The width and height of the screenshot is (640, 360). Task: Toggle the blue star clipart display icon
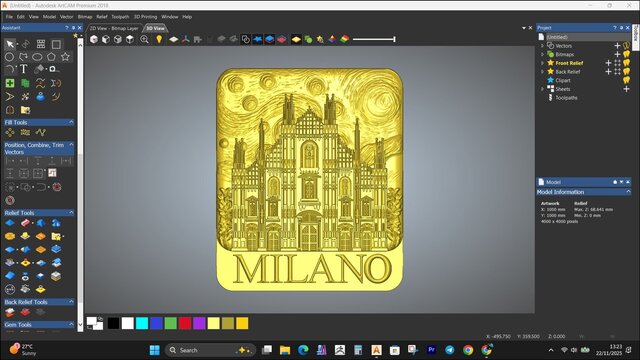(258, 39)
